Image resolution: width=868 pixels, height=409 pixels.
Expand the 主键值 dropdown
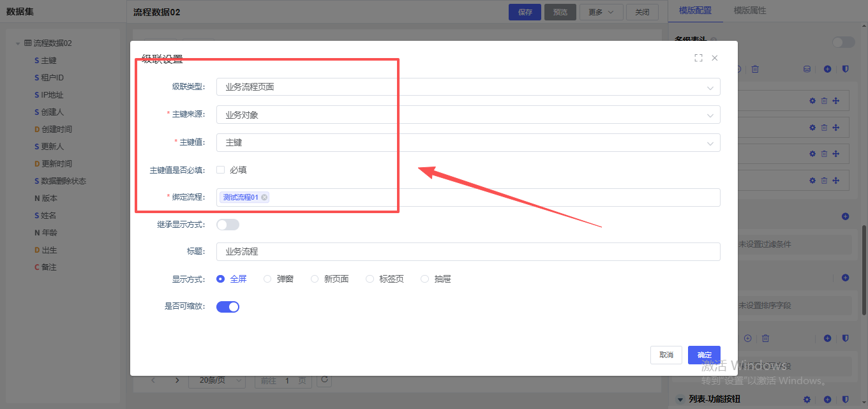(468, 143)
